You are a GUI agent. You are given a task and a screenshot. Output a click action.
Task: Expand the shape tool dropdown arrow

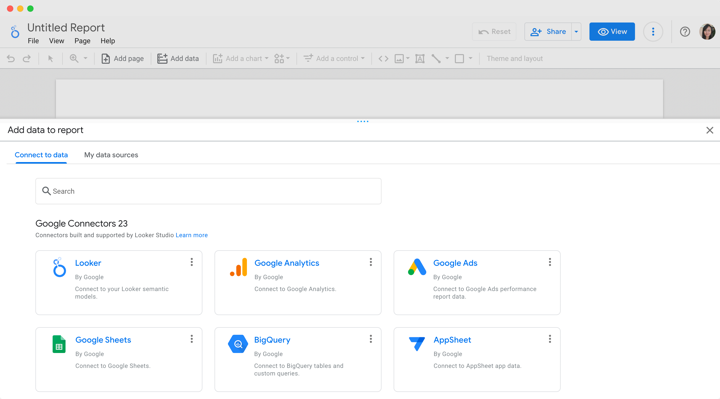[470, 58]
